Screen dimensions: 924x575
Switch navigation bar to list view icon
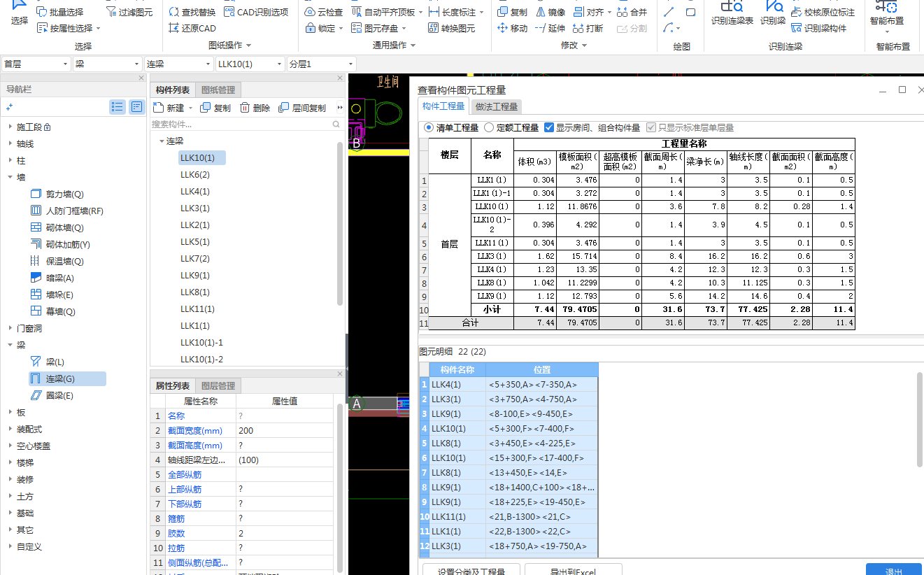click(x=118, y=107)
